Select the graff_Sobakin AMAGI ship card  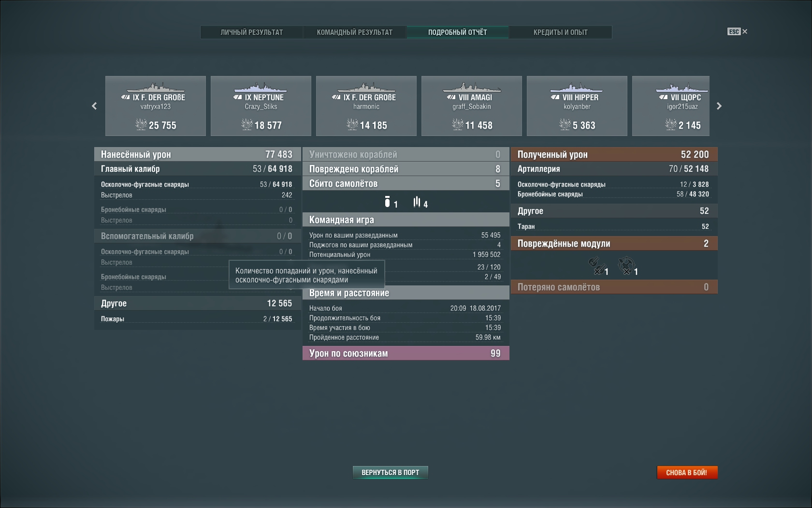pyautogui.click(x=472, y=106)
